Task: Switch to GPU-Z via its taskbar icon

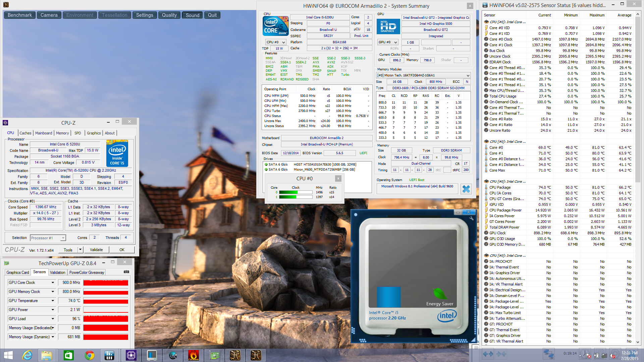Action: pos(214,355)
